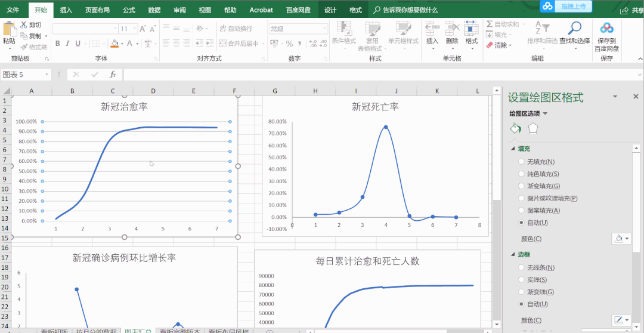Open the number format dropdown
644x333 pixels.
click(325, 29)
